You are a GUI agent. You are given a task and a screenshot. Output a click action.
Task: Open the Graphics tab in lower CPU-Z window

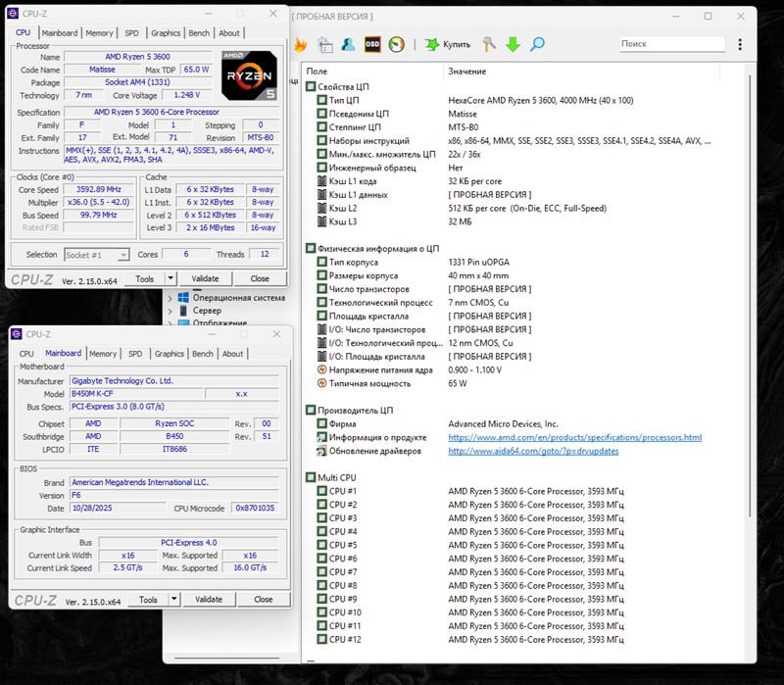click(x=169, y=354)
